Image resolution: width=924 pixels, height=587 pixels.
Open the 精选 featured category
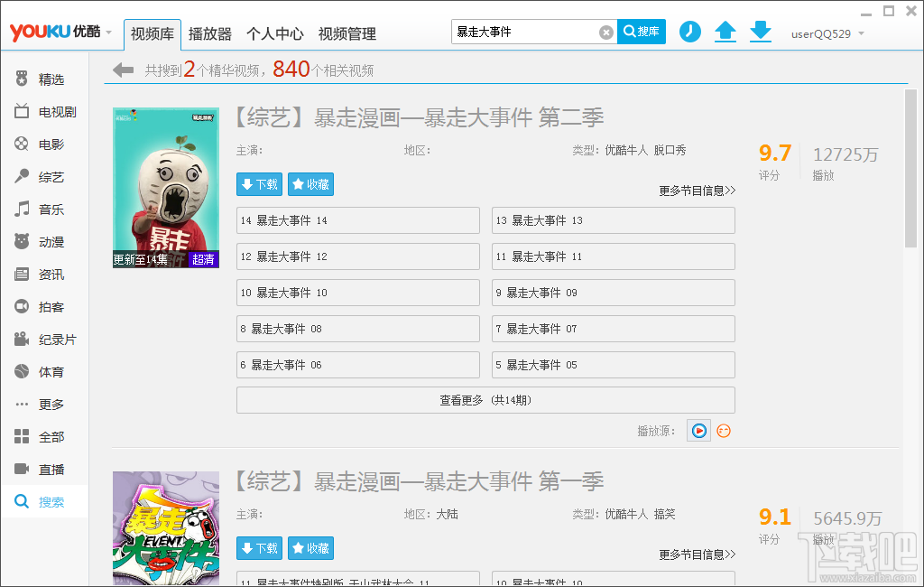point(40,79)
